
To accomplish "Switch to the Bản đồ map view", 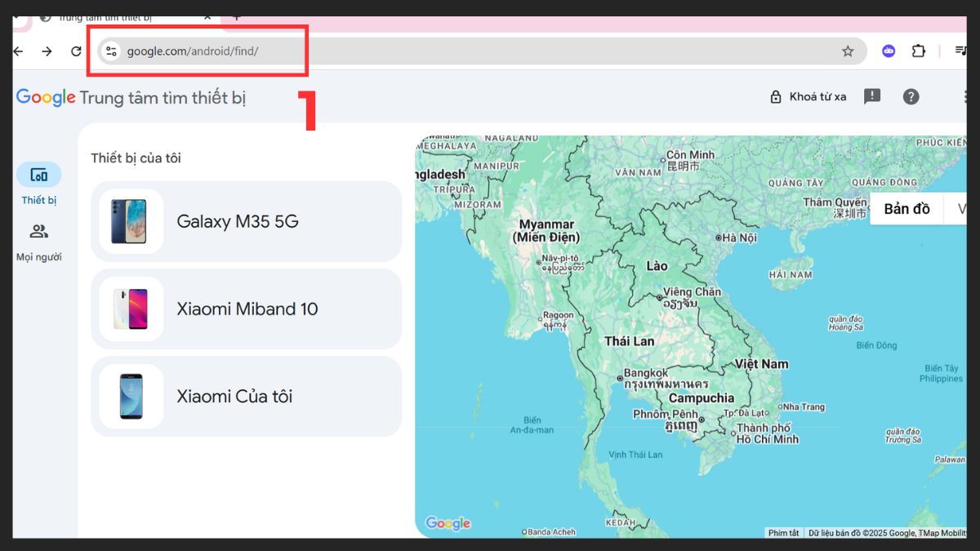I will click(x=906, y=208).
